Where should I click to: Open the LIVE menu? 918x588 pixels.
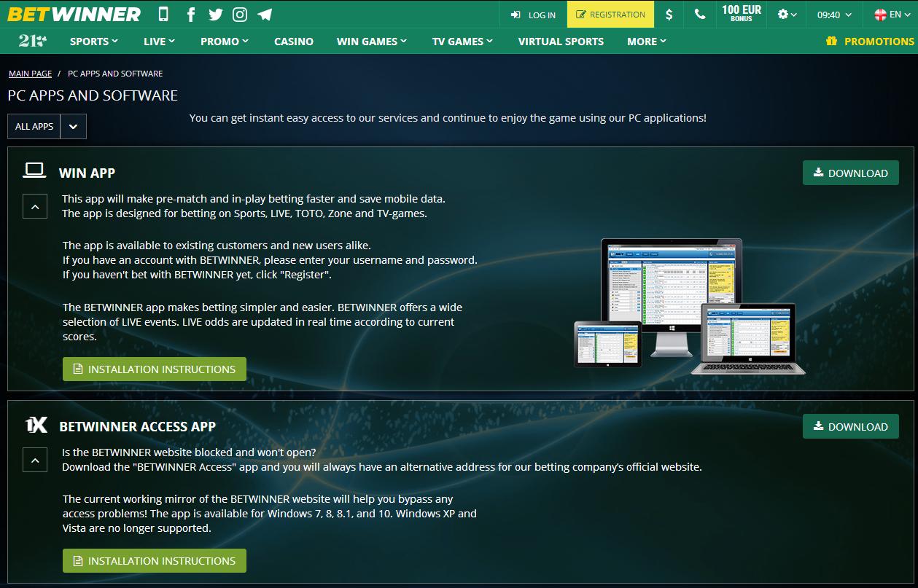tap(159, 42)
